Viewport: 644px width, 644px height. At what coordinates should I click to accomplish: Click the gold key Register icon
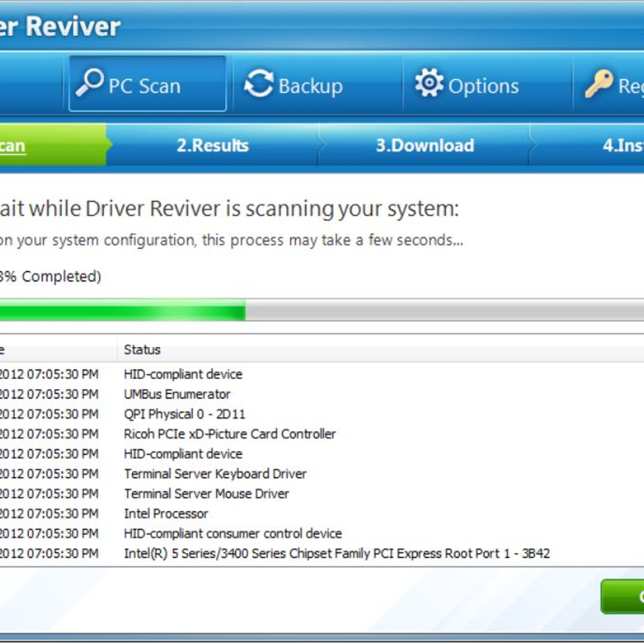point(599,83)
